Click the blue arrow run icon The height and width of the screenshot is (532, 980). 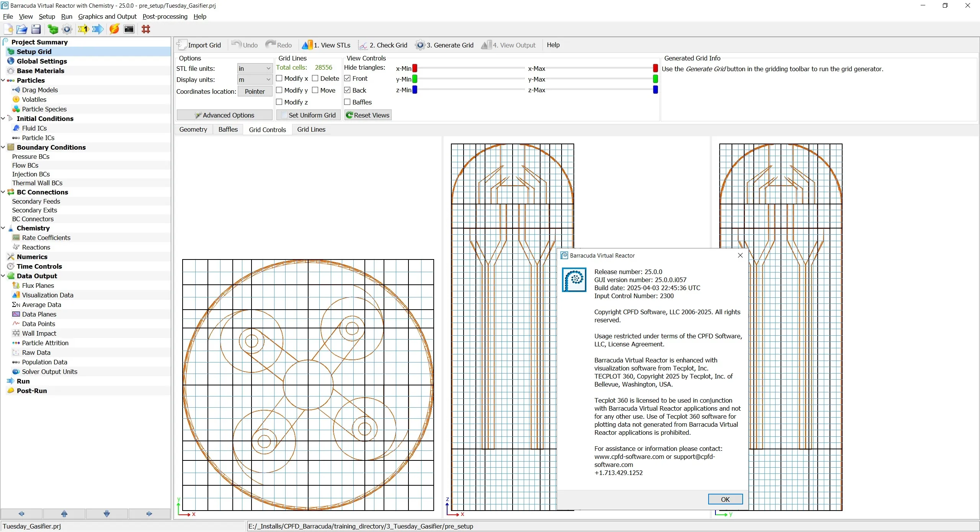coord(98,29)
